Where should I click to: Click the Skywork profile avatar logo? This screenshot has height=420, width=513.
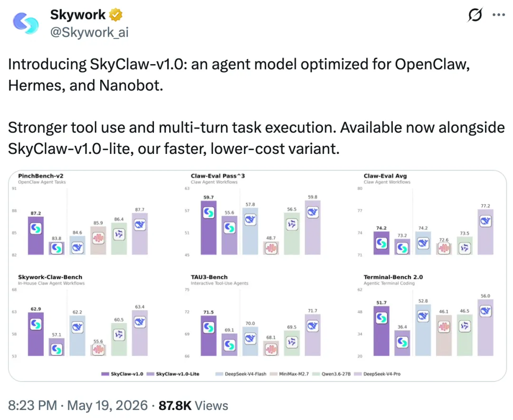26,23
